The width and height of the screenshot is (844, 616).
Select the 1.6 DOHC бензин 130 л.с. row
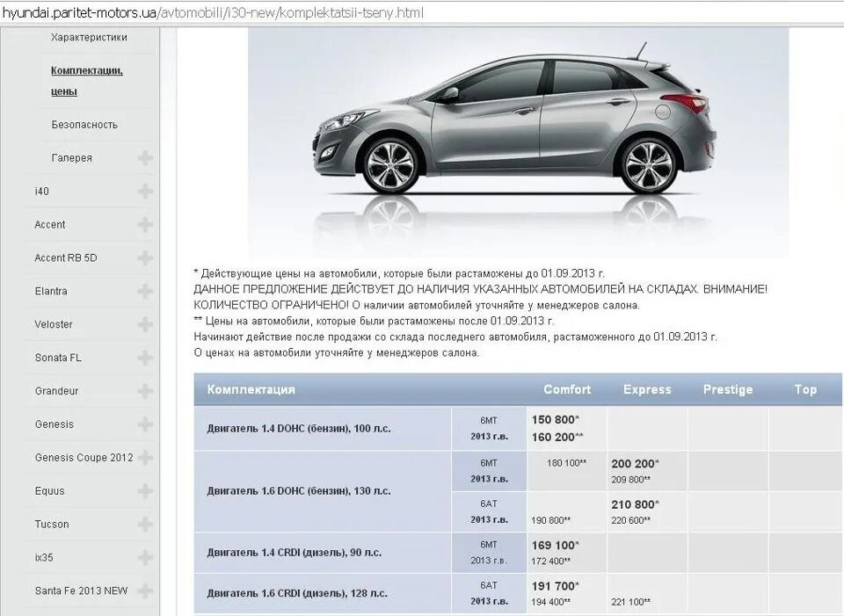coord(518,491)
